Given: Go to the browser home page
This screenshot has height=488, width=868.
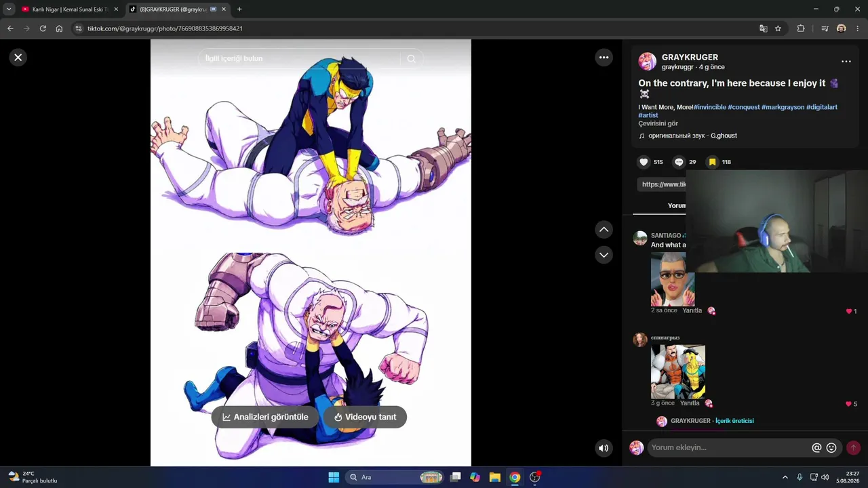Looking at the screenshot, I should pyautogui.click(x=59, y=28).
